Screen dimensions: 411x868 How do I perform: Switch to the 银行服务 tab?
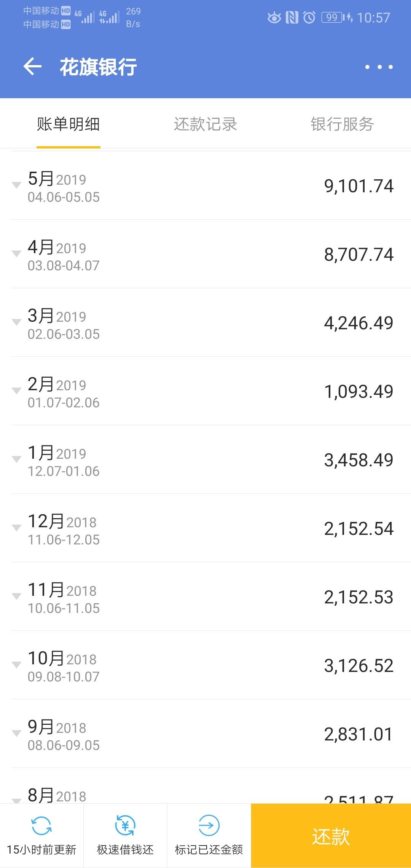[342, 124]
